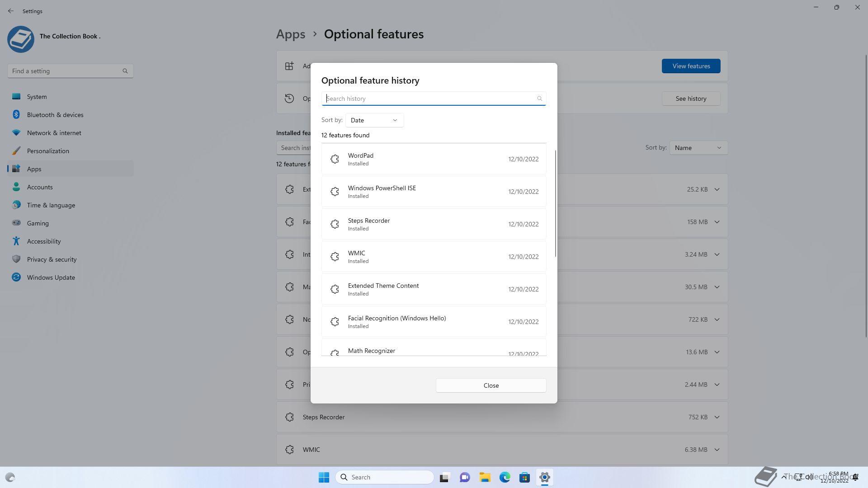The image size is (868, 488).
Task: Click the Bluetooth & devices sidebar icon
Action: click(x=16, y=115)
